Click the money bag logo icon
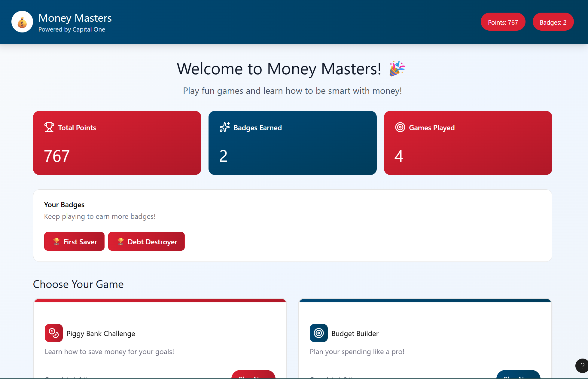The height and width of the screenshot is (379, 588). tap(22, 22)
